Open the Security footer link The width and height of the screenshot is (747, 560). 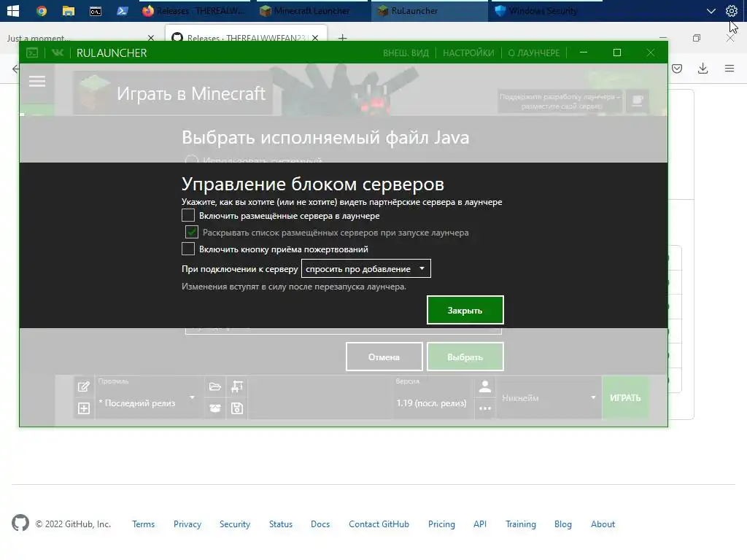coord(235,524)
